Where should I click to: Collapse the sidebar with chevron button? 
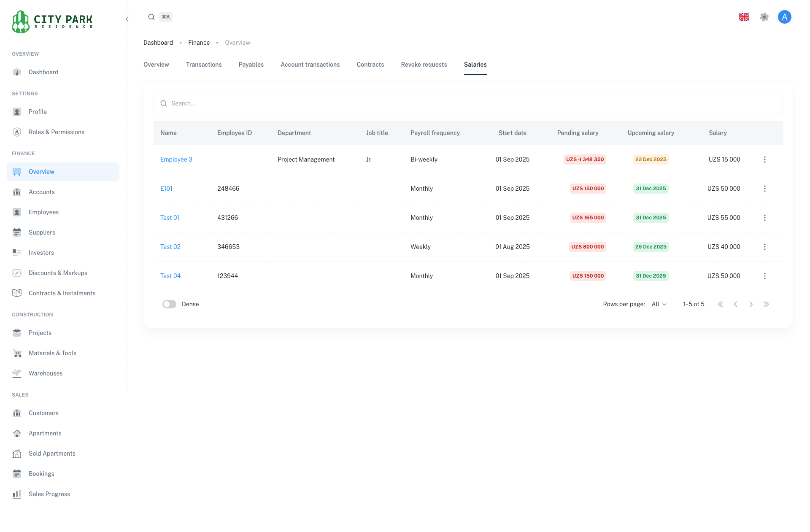(x=127, y=19)
